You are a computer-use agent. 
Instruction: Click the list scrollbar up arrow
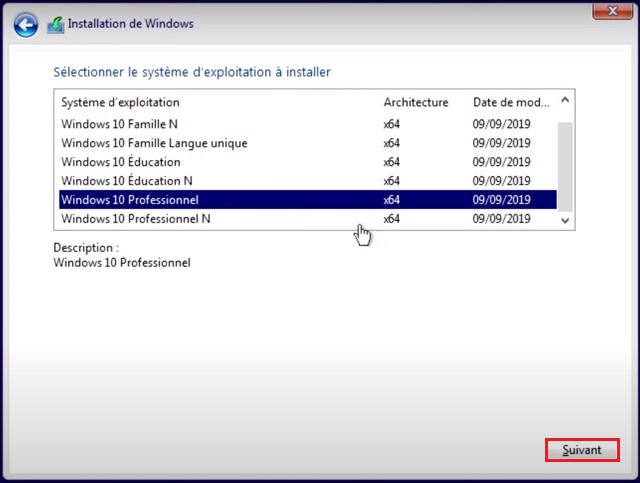(x=565, y=100)
